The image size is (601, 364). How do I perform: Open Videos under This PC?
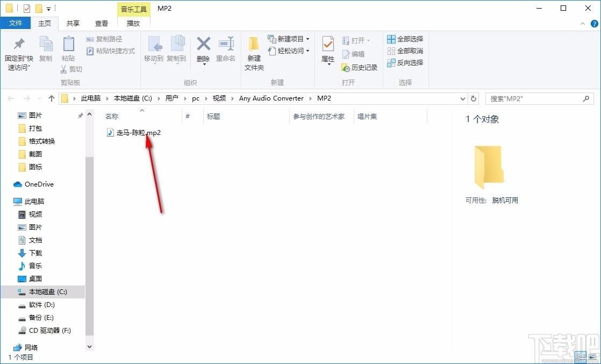[x=31, y=214]
